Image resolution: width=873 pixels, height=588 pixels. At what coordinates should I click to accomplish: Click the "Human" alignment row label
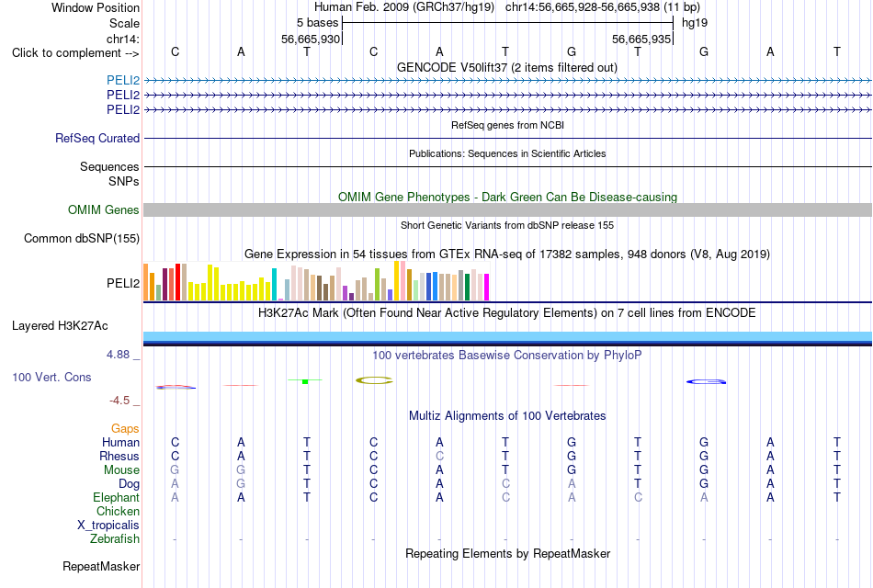pos(120,442)
